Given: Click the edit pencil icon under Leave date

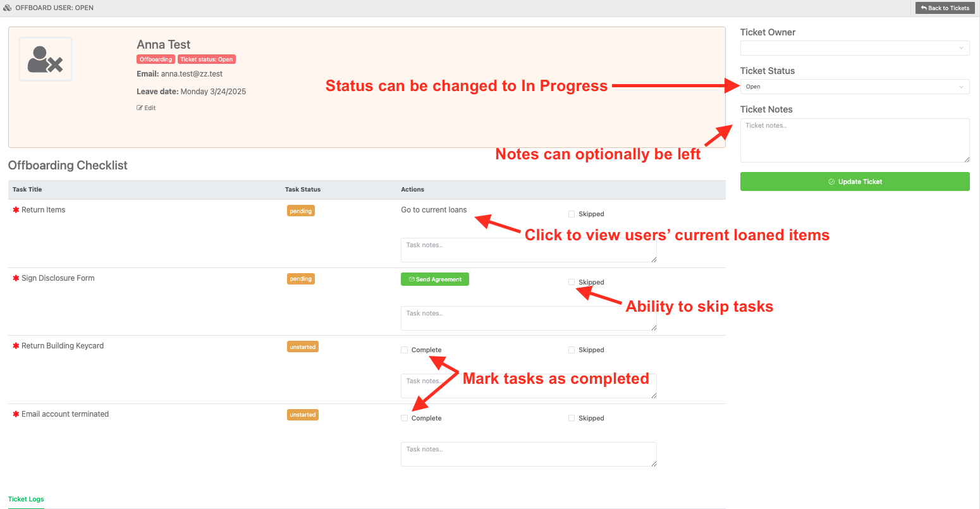Looking at the screenshot, I should click(x=140, y=108).
